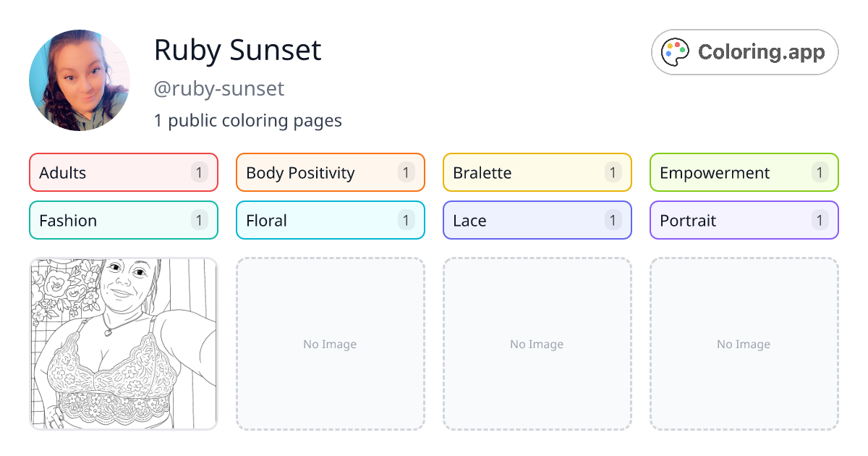Open the first coloring page thumbnail
868x456 pixels.
[123, 344]
